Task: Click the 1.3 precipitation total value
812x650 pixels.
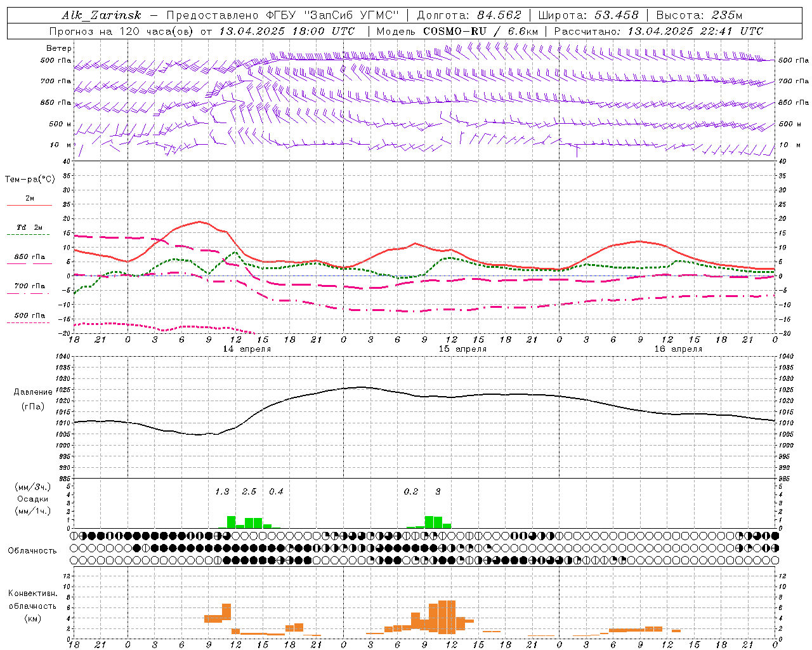Action: tap(222, 492)
